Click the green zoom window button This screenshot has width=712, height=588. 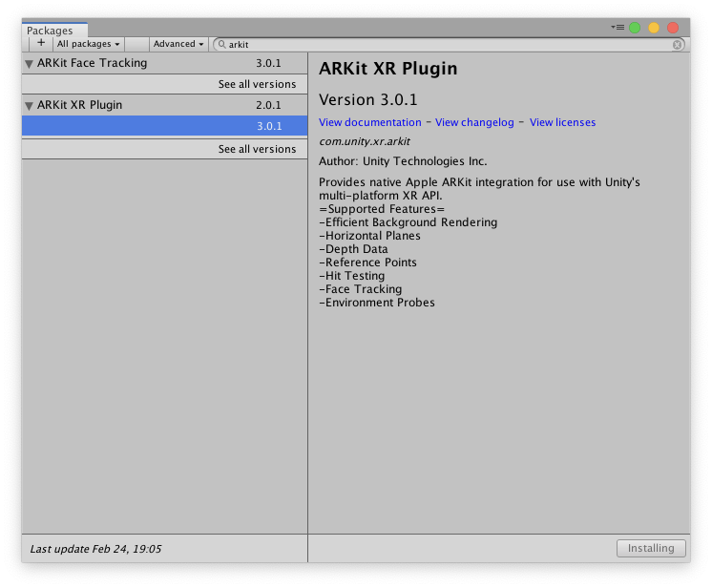pyautogui.click(x=635, y=28)
